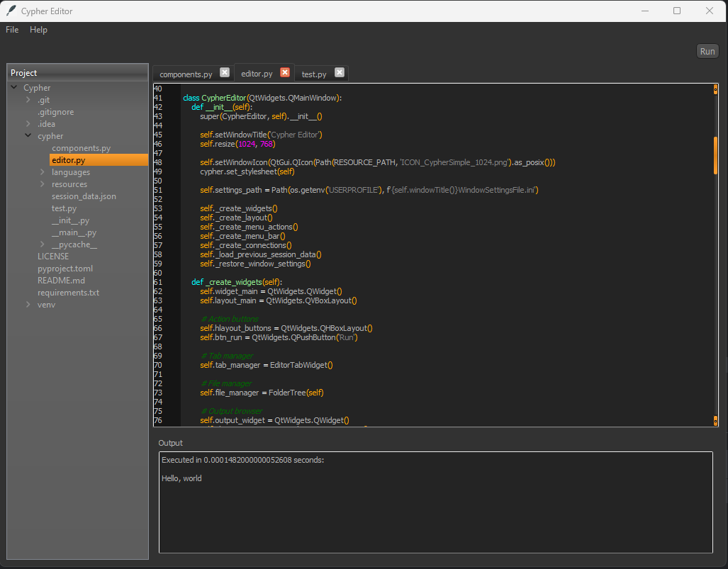Click the '# Tab manager' comment
This screenshot has height=569, width=728.
(227, 356)
